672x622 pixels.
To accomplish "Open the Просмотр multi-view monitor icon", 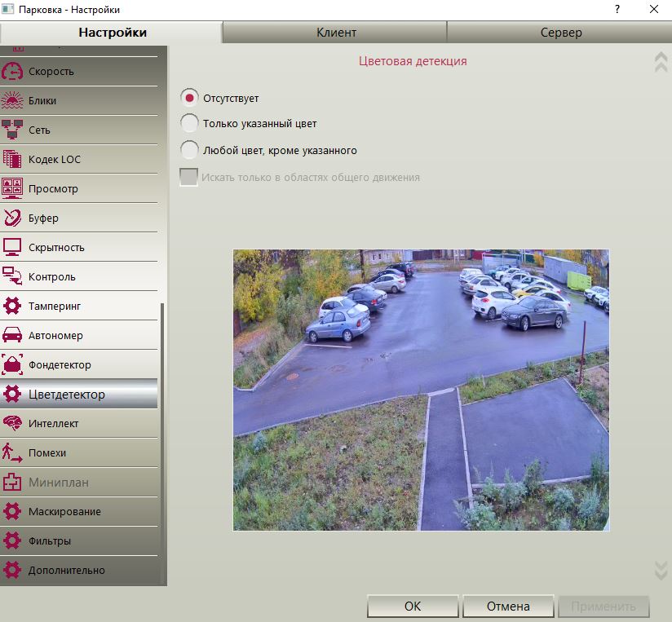I will (12, 188).
